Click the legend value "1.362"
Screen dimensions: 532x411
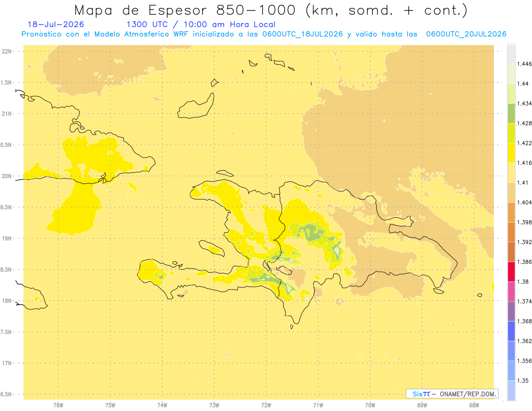[x=524, y=341]
